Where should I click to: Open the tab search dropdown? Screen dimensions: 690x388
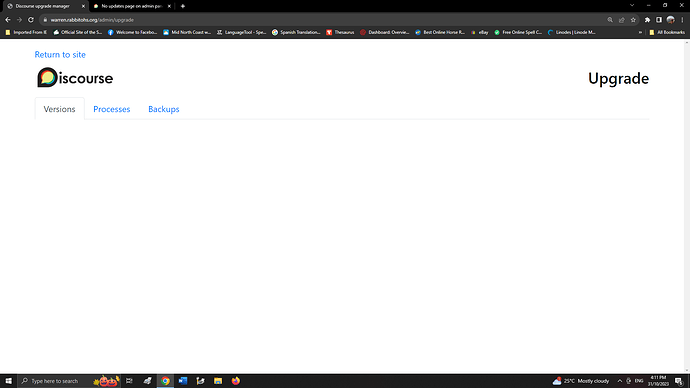(632, 5)
